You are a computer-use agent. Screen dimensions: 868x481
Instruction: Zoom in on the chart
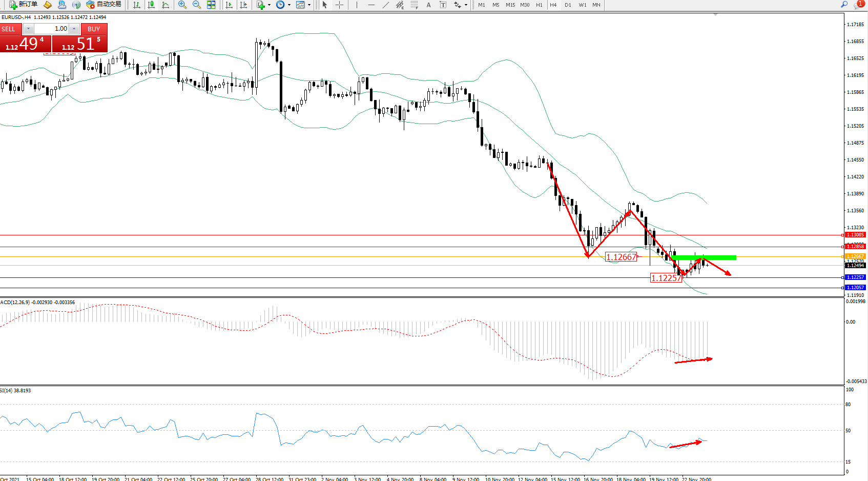point(182,5)
